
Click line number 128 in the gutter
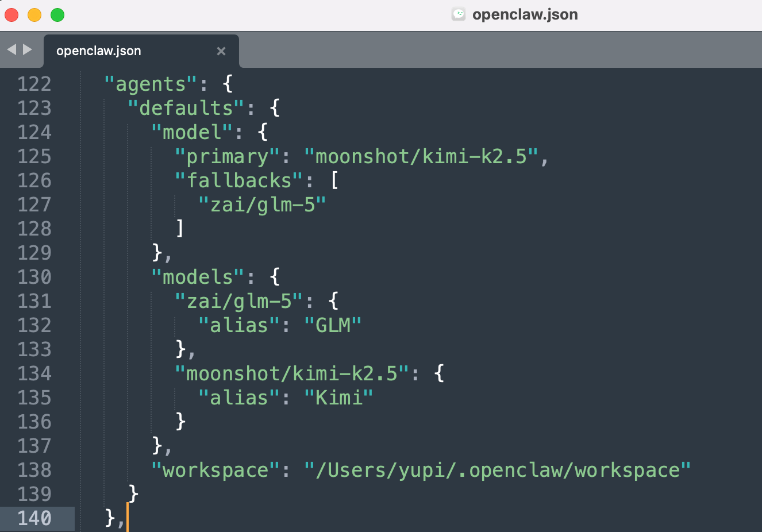tap(34, 229)
